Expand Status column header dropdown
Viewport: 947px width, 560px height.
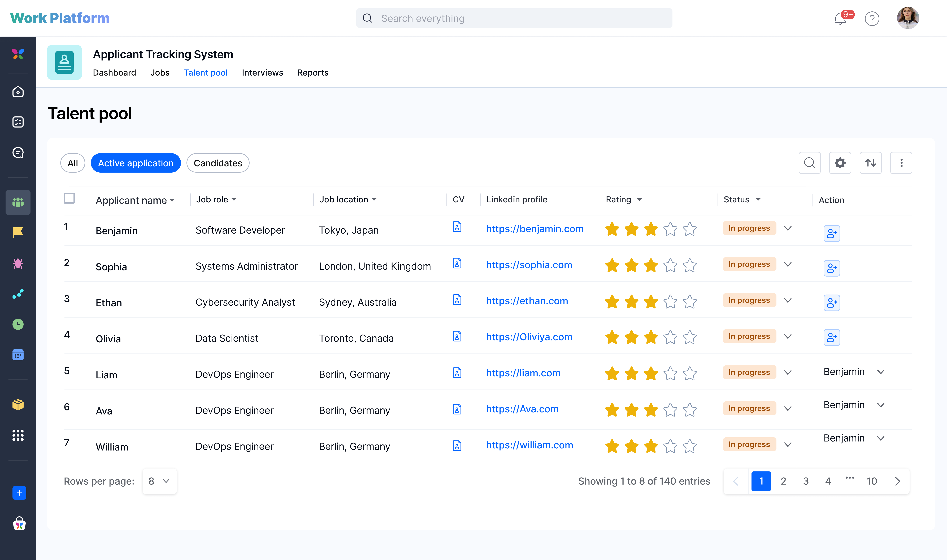coord(758,200)
